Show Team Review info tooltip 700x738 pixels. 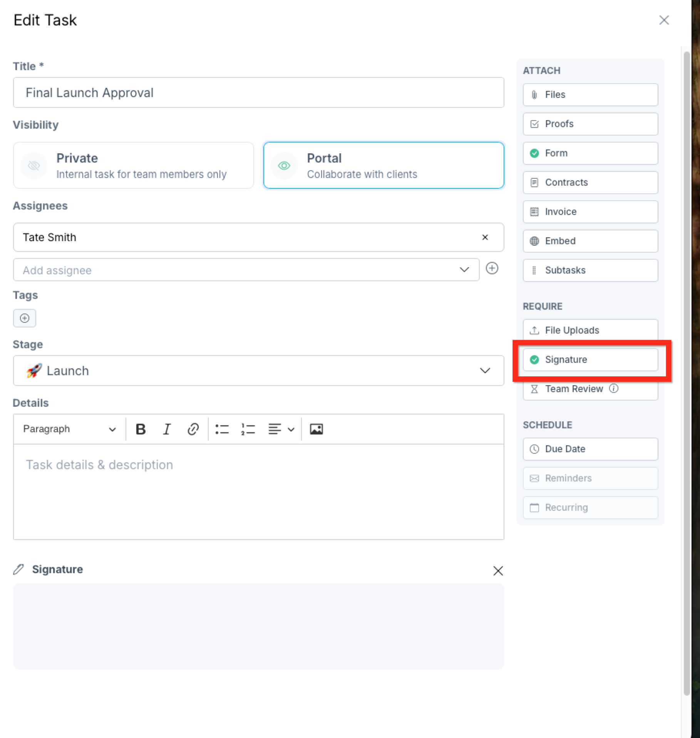coord(614,388)
